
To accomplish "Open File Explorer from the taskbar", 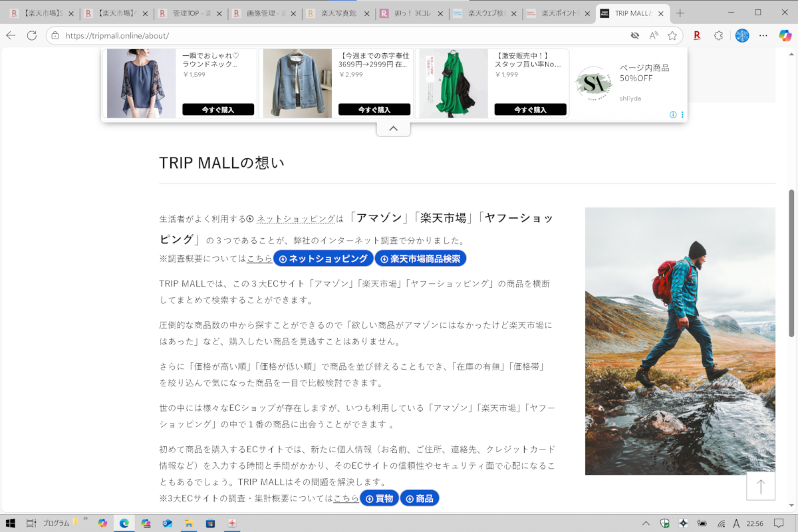I will (x=188, y=523).
